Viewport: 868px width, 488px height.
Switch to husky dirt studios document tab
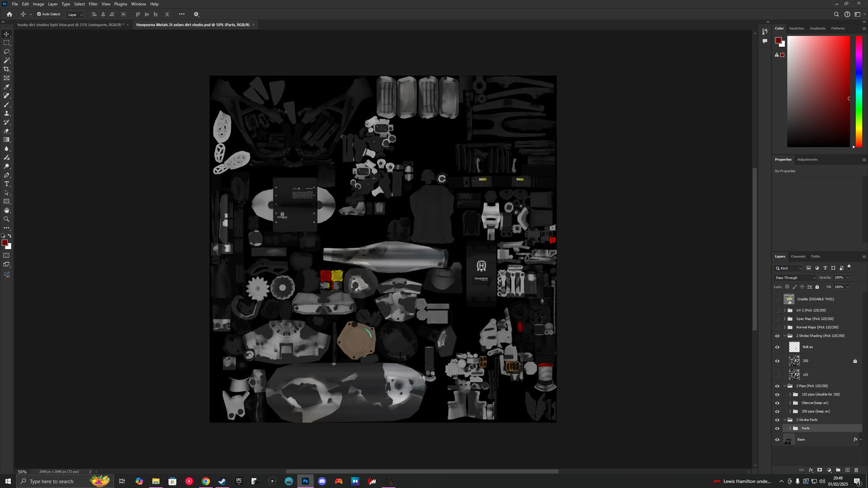pyautogui.click(x=70, y=25)
